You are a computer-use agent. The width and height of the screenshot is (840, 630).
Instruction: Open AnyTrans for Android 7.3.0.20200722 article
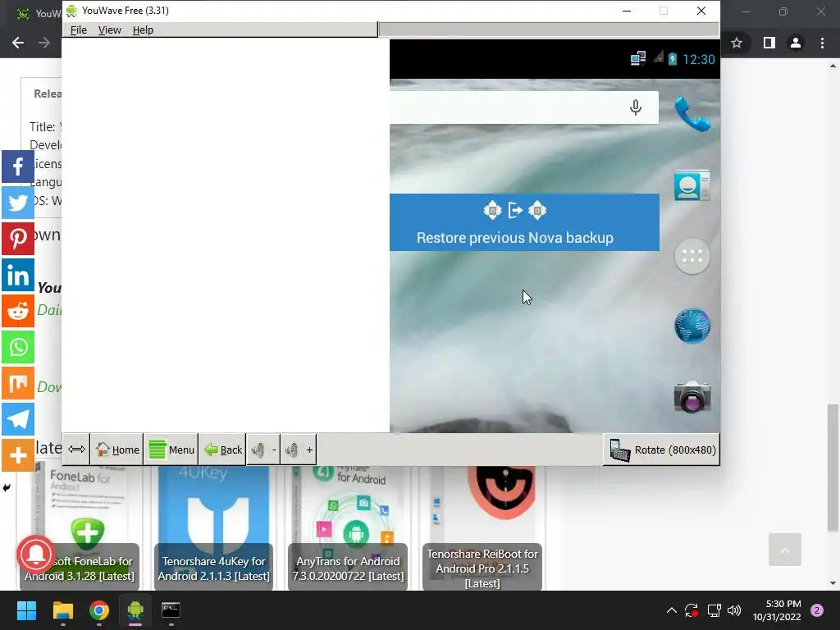pyautogui.click(x=348, y=527)
